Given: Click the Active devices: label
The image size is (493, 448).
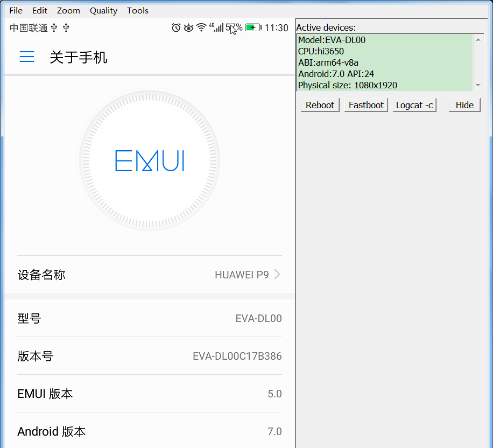Looking at the screenshot, I should (326, 27).
